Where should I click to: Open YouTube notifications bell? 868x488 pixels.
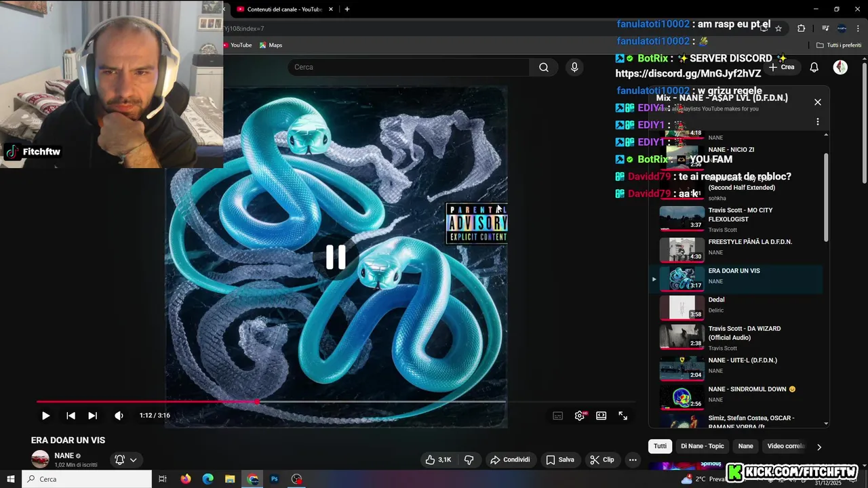814,67
